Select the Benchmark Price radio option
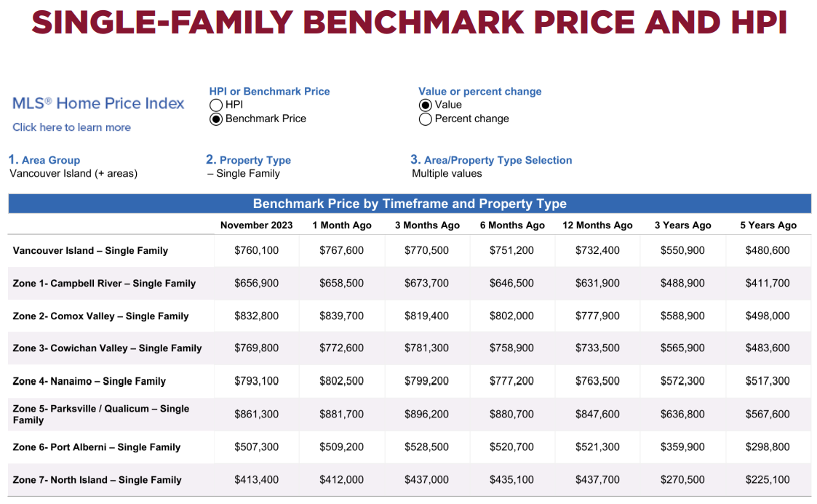This screenshot has height=504, width=817. tap(216, 119)
